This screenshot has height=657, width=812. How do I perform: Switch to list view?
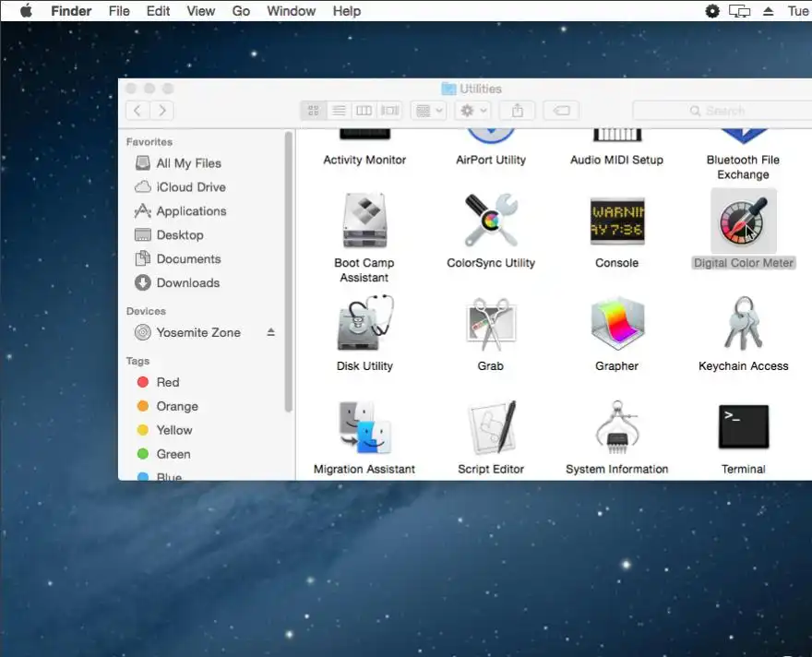[339, 111]
